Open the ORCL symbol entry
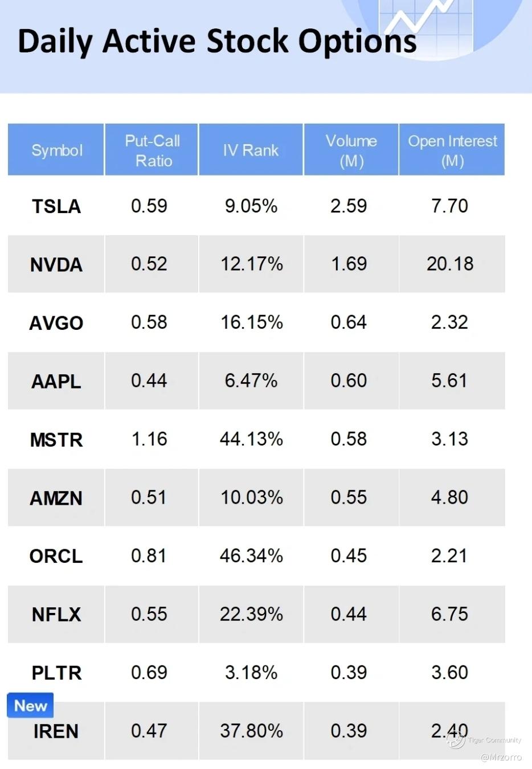This screenshot has height=769, width=532. [x=56, y=556]
